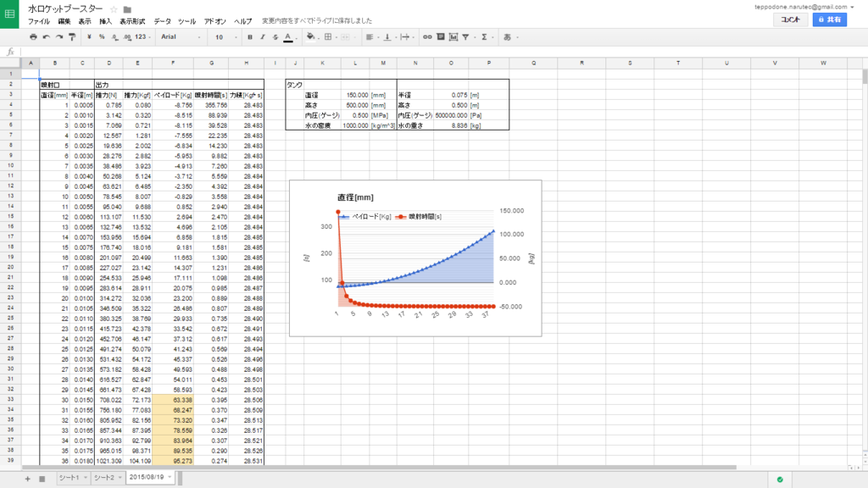Open the horizontal align dropdown
This screenshot has height=488, width=868.
tap(371, 37)
